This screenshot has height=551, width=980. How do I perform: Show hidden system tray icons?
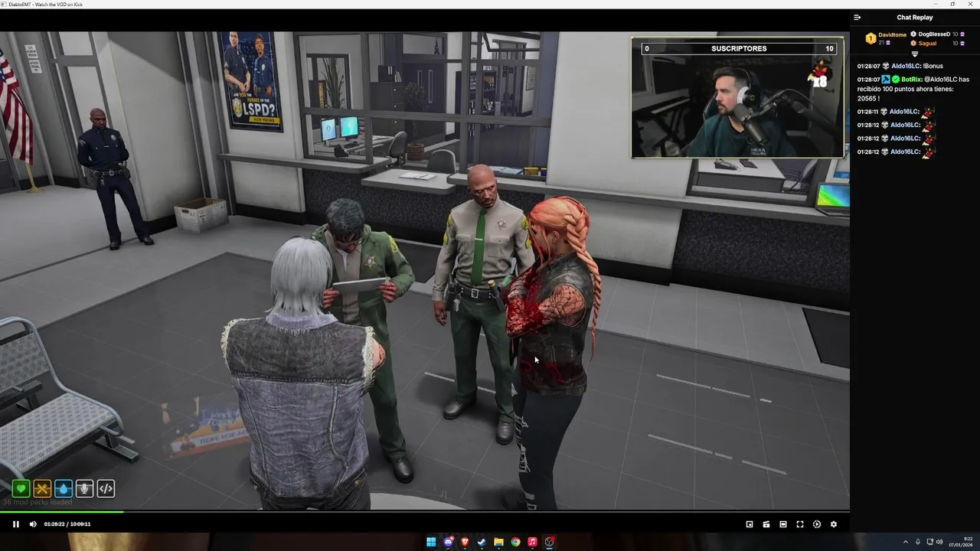coord(906,542)
